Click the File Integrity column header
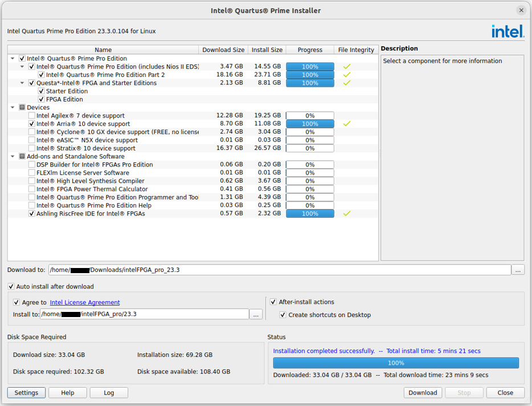Screen dimensions: 532x406 [x=356, y=50]
